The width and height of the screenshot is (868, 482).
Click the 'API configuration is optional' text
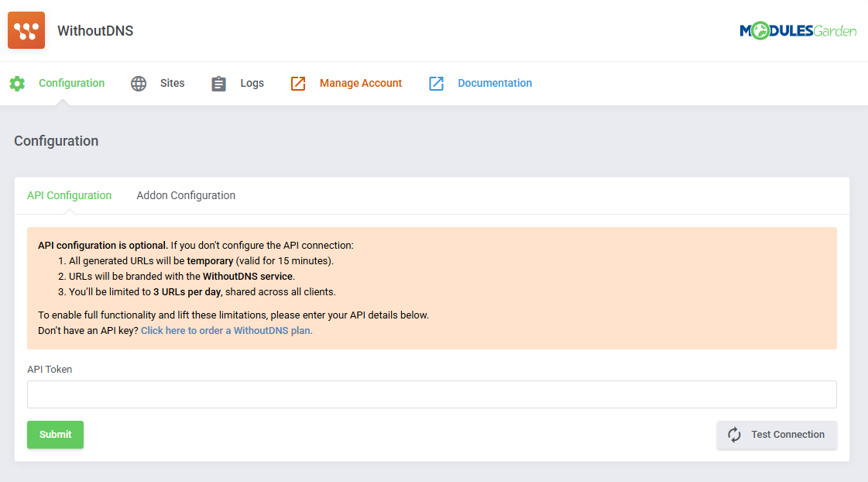(103, 246)
